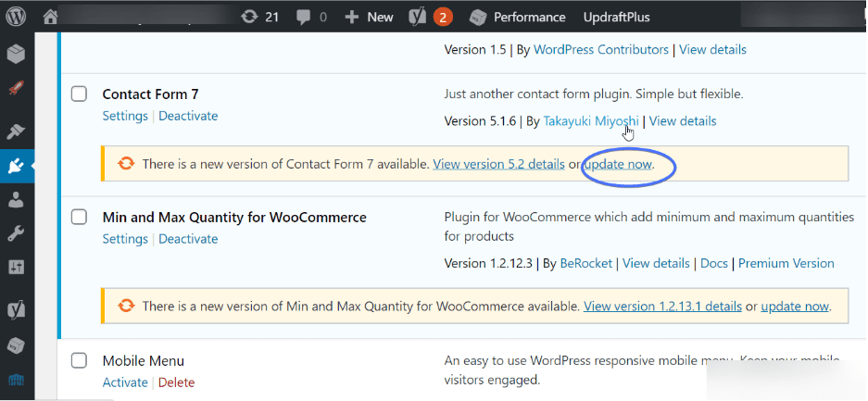Open the comments bubble icon showing 0
Viewport: 868px width, 401px height.
303,18
